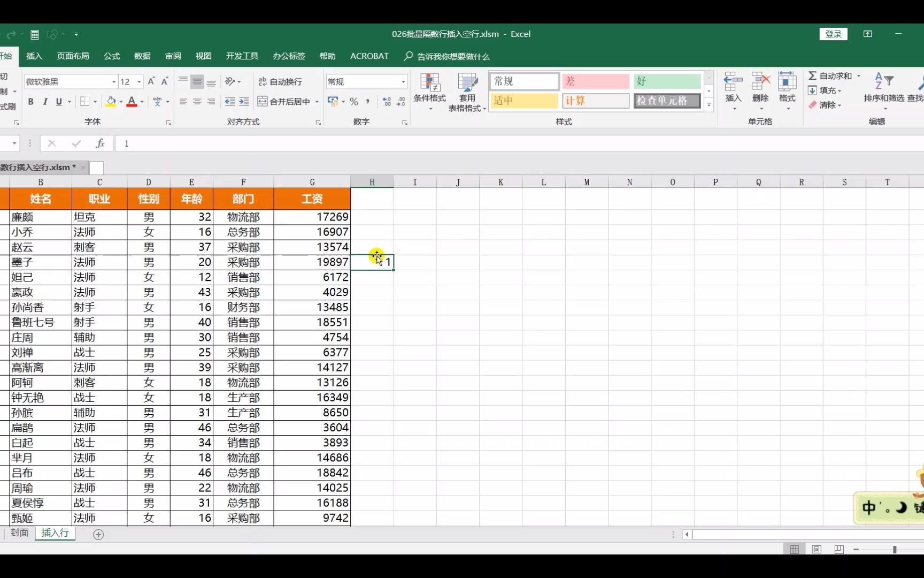The width and height of the screenshot is (924, 578).
Task: Toggle bold formatting
Action: [x=30, y=101]
